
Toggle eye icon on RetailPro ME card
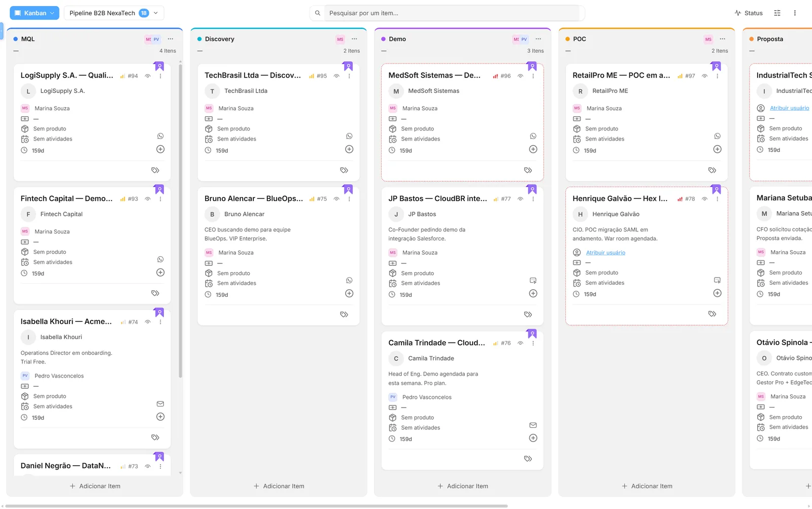point(704,76)
